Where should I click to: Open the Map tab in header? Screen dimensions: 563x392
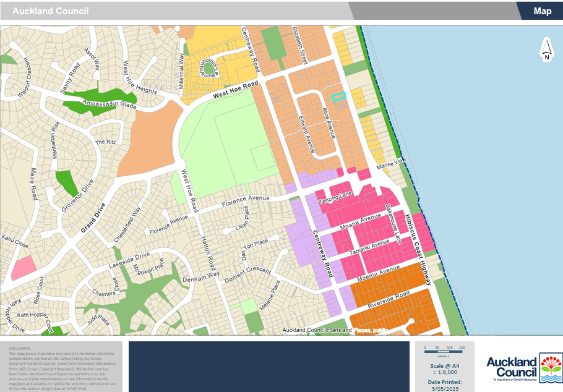pos(542,11)
